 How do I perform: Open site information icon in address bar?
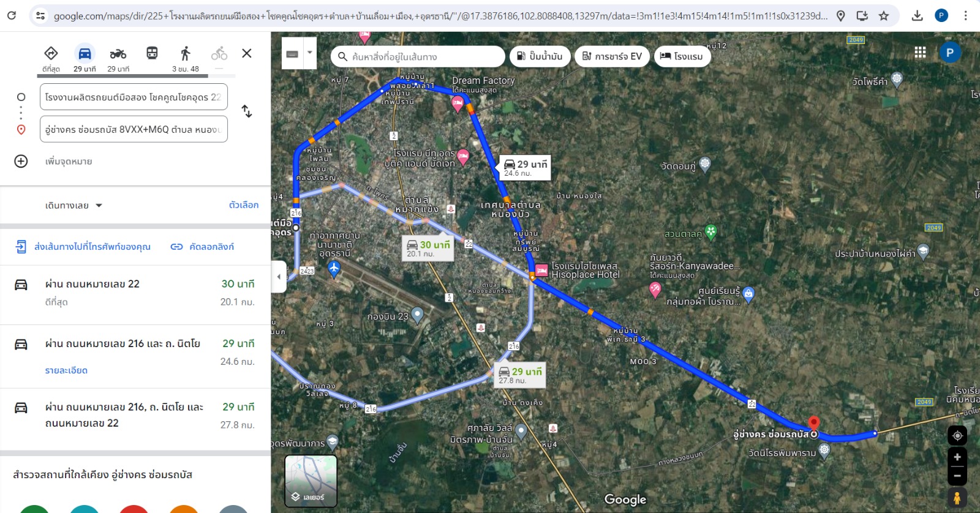[x=40, y=16]
